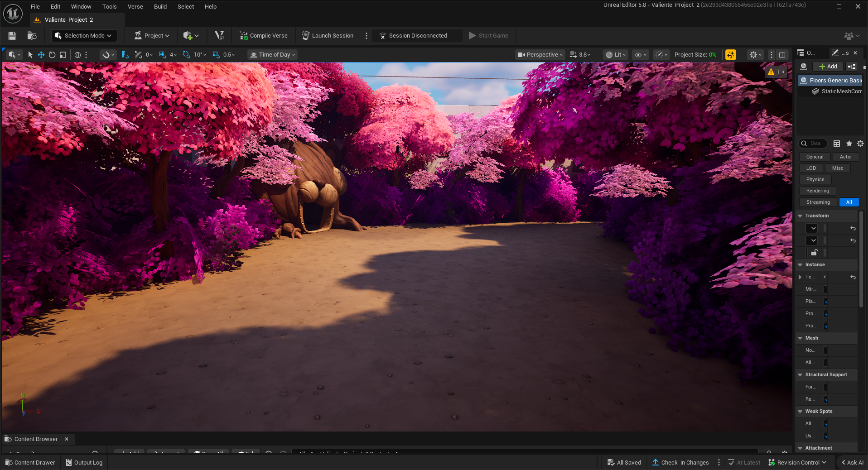The width and height of the screenshot is (868, 470).
Task: Toggle the world coordinate system globe icon
Action: 77,55
